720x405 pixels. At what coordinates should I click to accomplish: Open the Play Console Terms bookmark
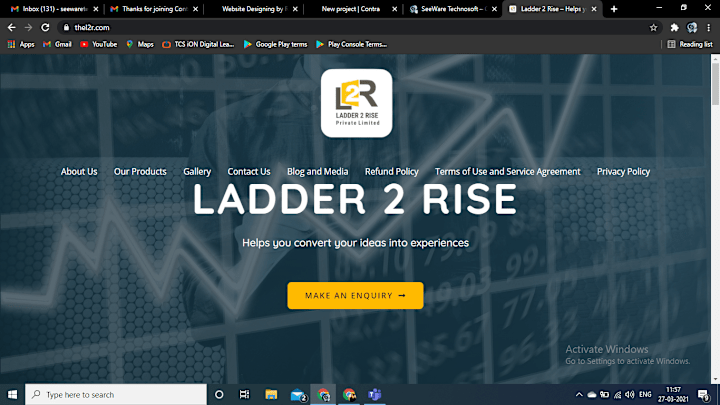pyautogui.click(x=352, y=45)
